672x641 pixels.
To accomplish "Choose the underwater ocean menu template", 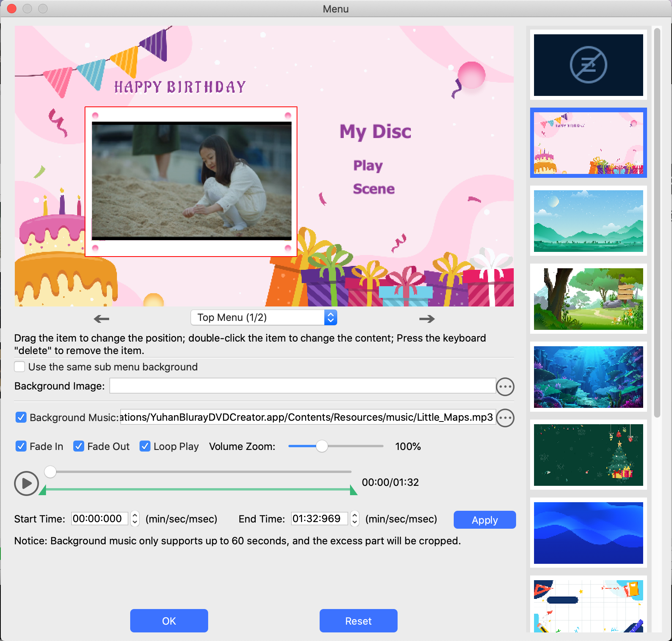I will coord(588,377).
